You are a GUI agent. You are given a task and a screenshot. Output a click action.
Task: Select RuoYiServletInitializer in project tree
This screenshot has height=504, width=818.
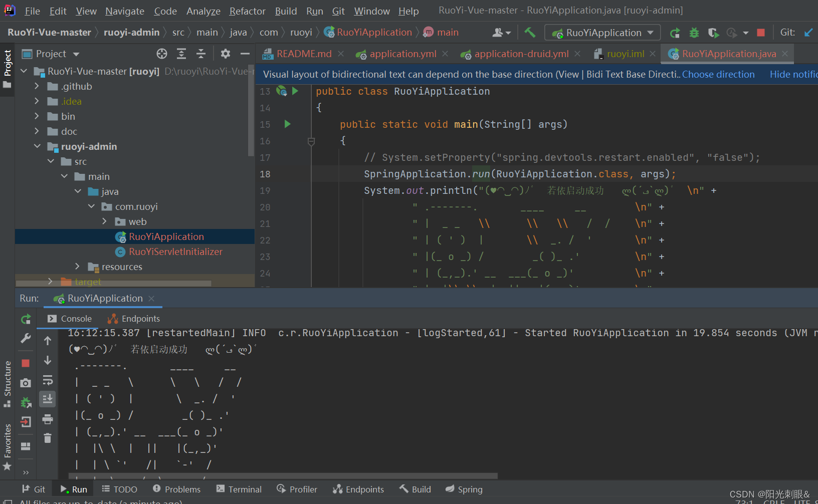click(175, 251)
